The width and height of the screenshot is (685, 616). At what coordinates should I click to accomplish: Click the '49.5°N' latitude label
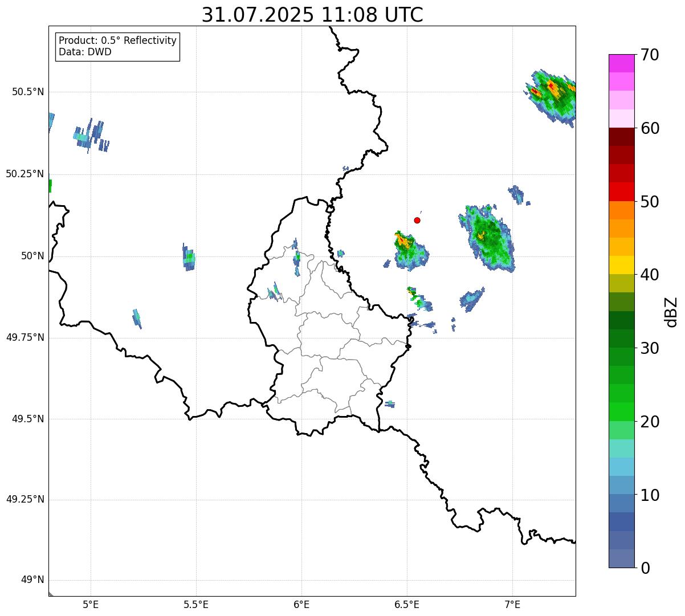tap(27, 419)
